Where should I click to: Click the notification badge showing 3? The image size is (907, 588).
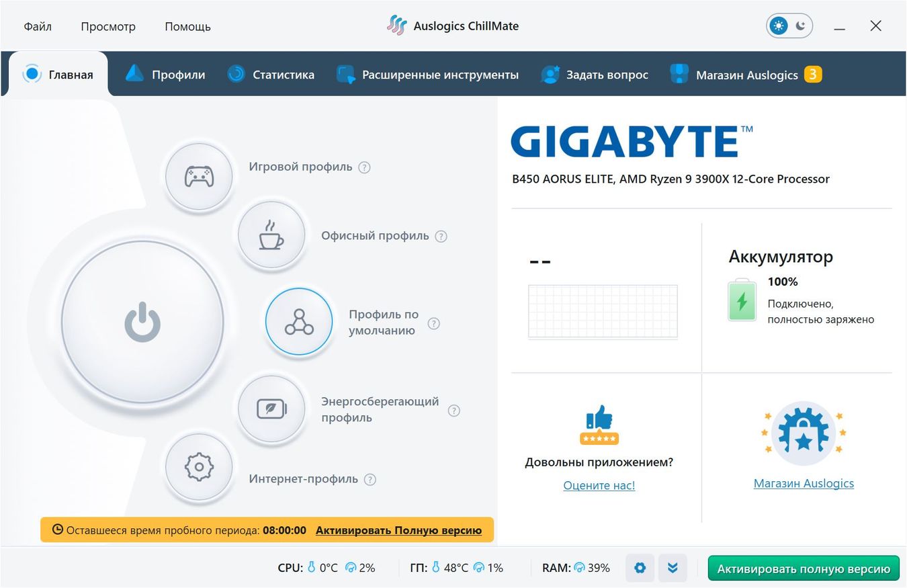tap(813, 74)
